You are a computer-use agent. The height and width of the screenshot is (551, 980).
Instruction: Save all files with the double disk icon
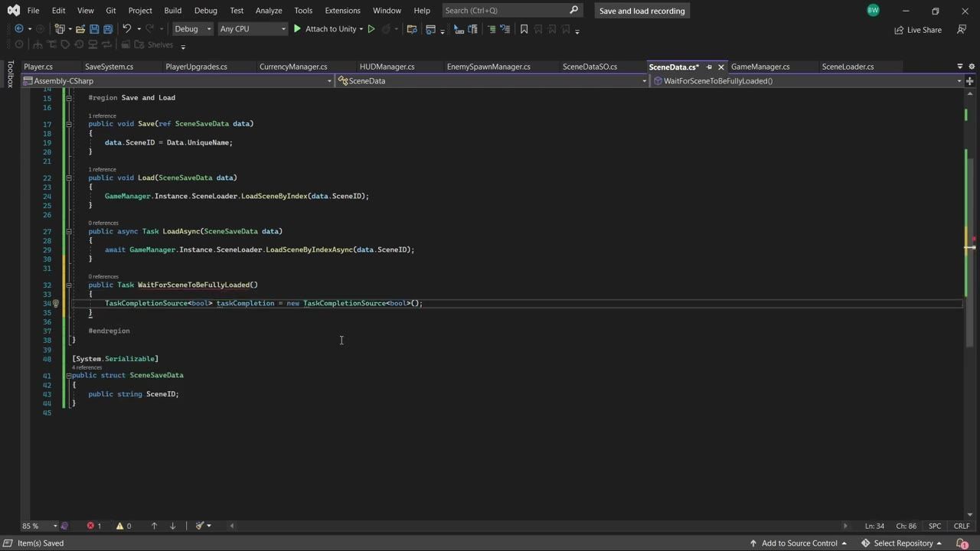point(108,29)
